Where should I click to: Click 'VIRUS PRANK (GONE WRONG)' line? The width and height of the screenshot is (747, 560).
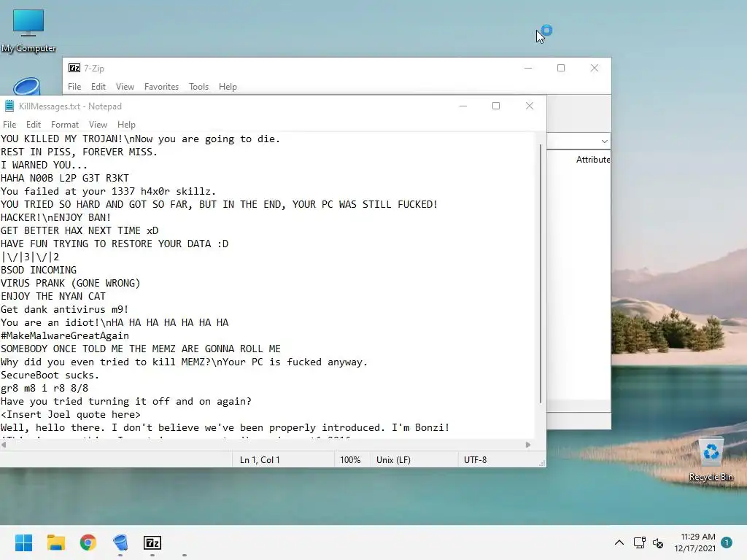pos(71,284)
